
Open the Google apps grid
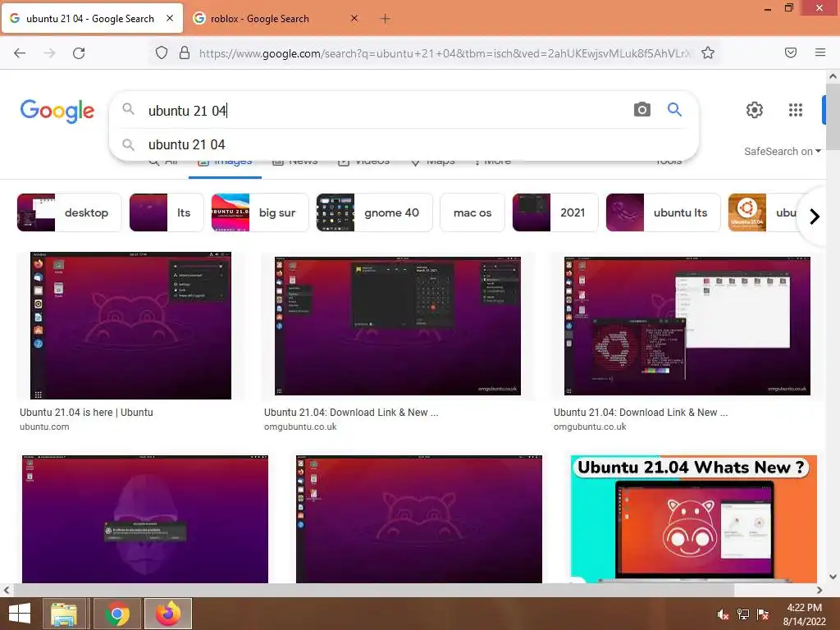coord(796,110)
